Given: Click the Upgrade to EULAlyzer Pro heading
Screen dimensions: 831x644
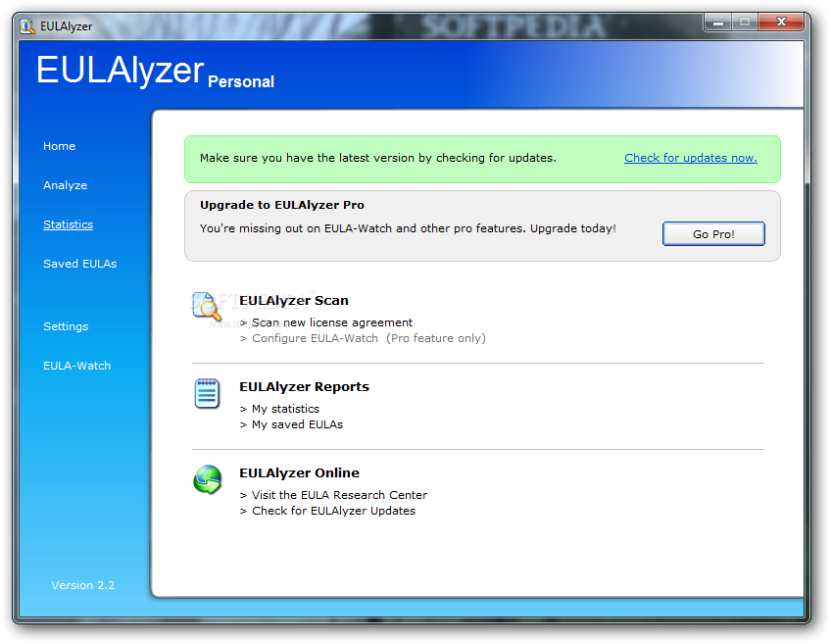Looking at the screenshot, I should 282,205.
